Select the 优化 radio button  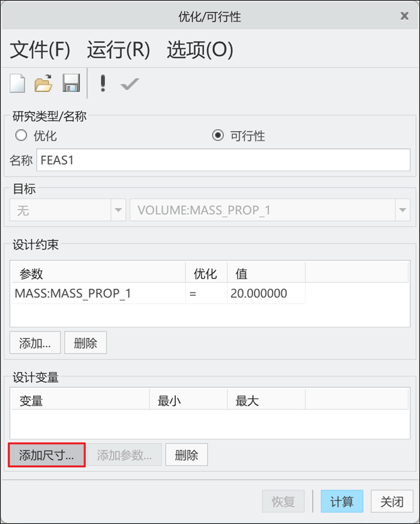pos(21,135)
